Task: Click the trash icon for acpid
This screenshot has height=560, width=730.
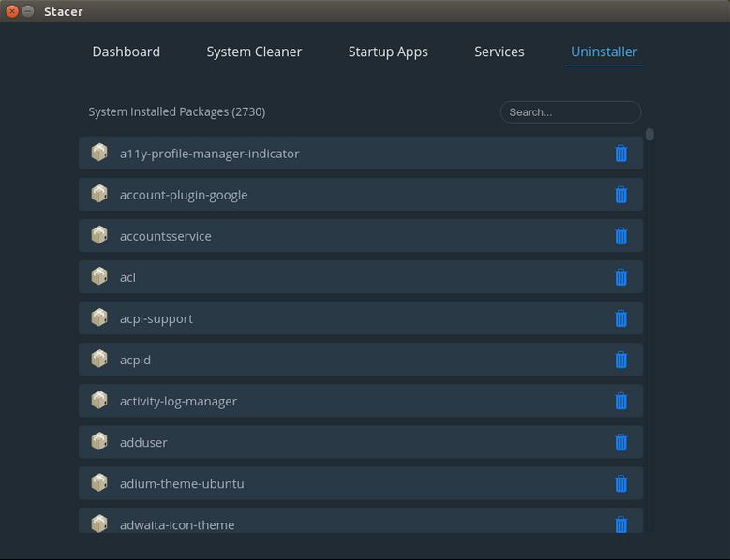Action: pos(621,360)
